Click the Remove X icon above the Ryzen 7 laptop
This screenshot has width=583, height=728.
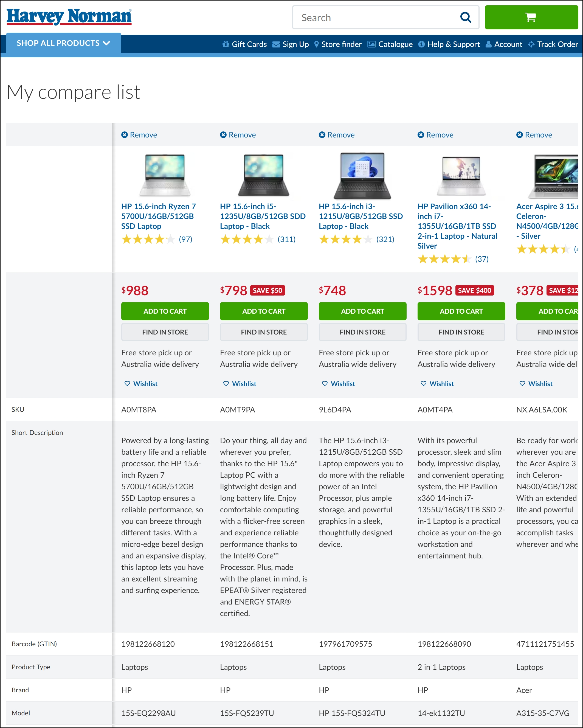click(x=125, y=135)
